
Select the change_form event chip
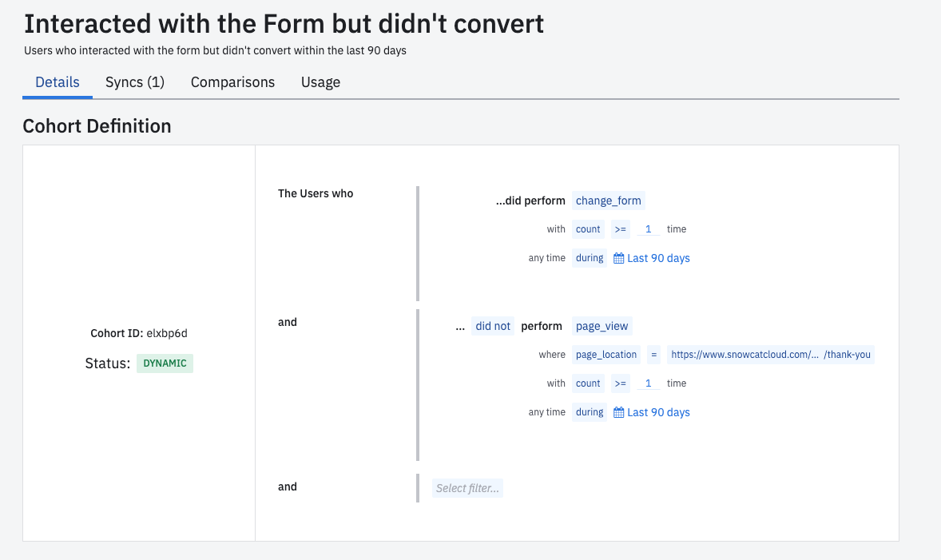608,201
